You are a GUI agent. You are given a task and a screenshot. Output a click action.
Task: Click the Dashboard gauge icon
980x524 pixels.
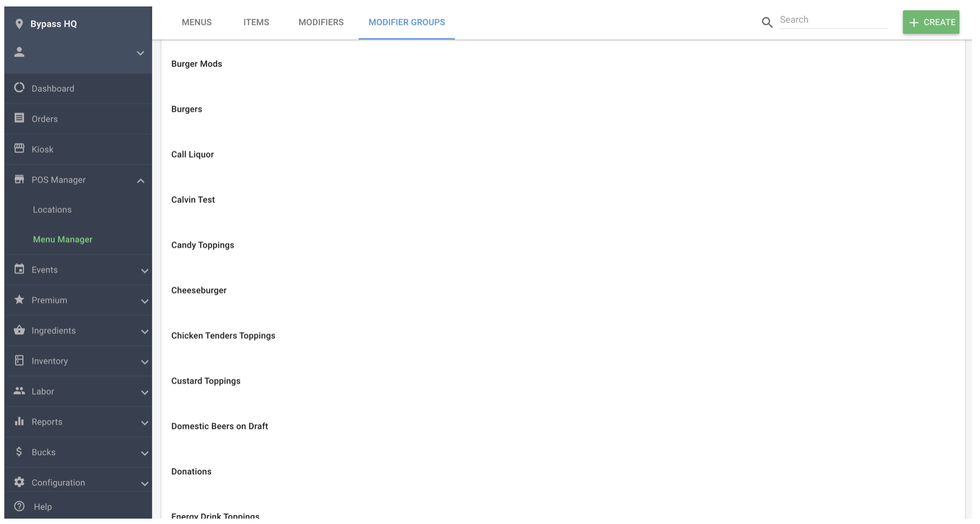(19, 88)
